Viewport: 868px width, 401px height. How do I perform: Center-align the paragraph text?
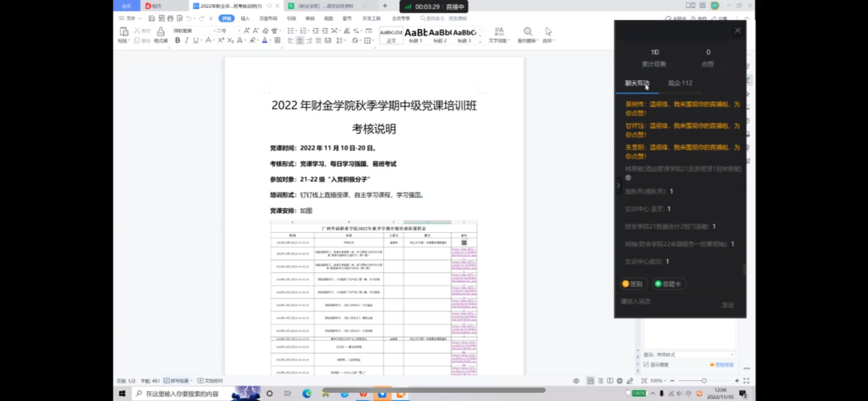click(x=300, y=40)
